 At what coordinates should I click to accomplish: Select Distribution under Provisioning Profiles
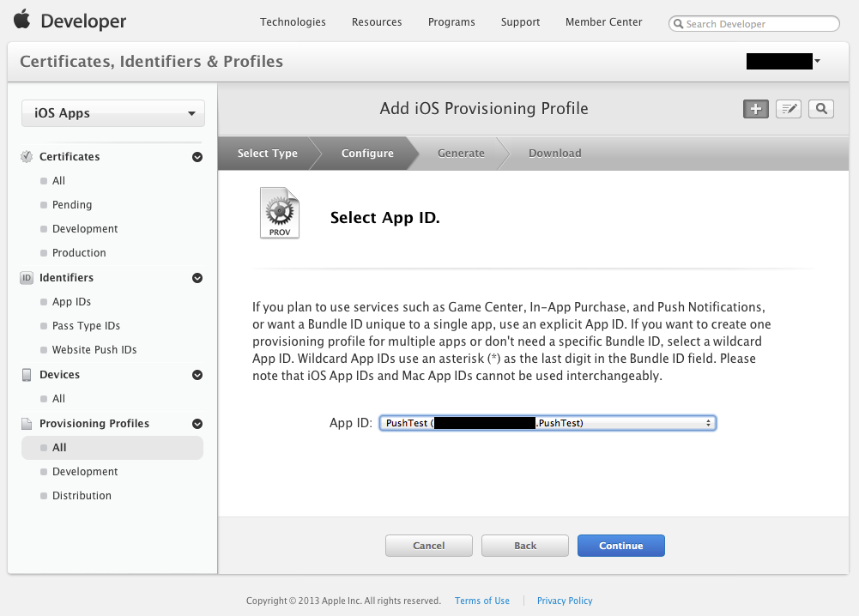coord(82,496)
